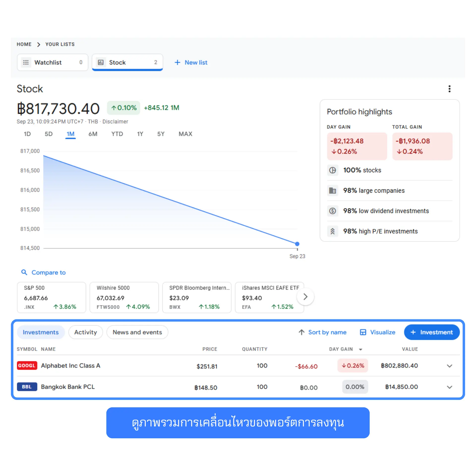Click the building icon beside large companies
The image size is (476, 476).
point(332,190)
